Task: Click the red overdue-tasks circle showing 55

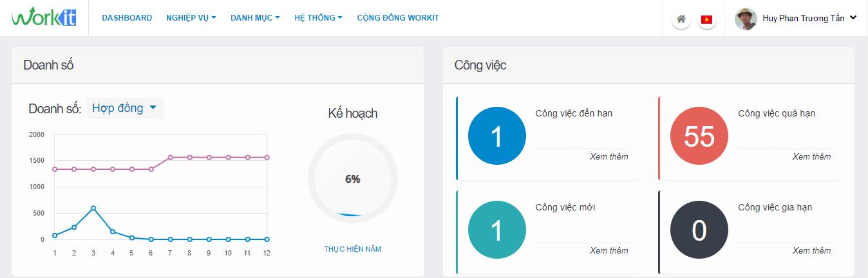Action: (699, 136)
